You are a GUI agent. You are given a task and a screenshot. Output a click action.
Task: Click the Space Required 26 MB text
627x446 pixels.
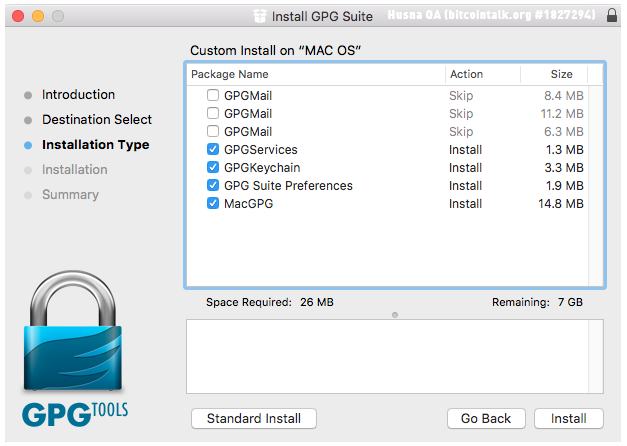tap(270, 302)
